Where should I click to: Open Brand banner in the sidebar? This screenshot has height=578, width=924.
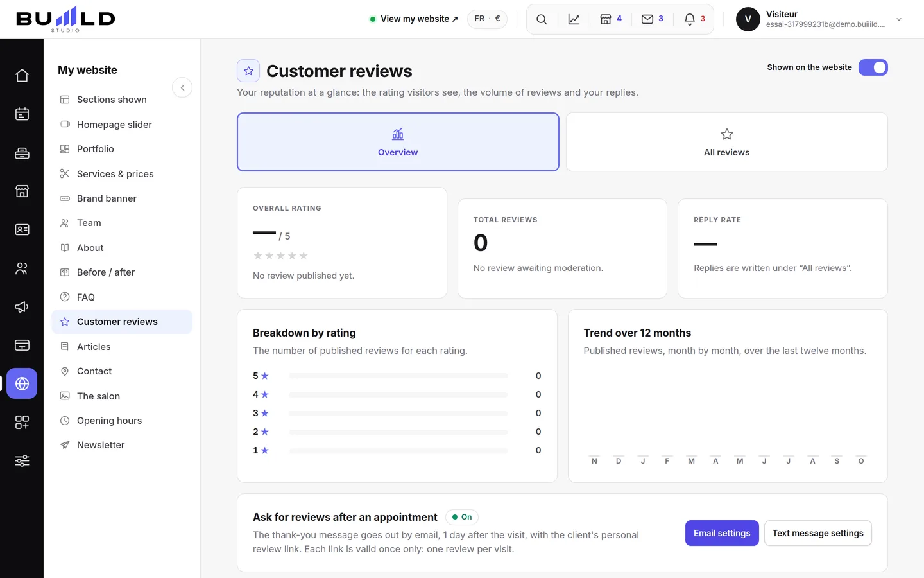(122, 198)
